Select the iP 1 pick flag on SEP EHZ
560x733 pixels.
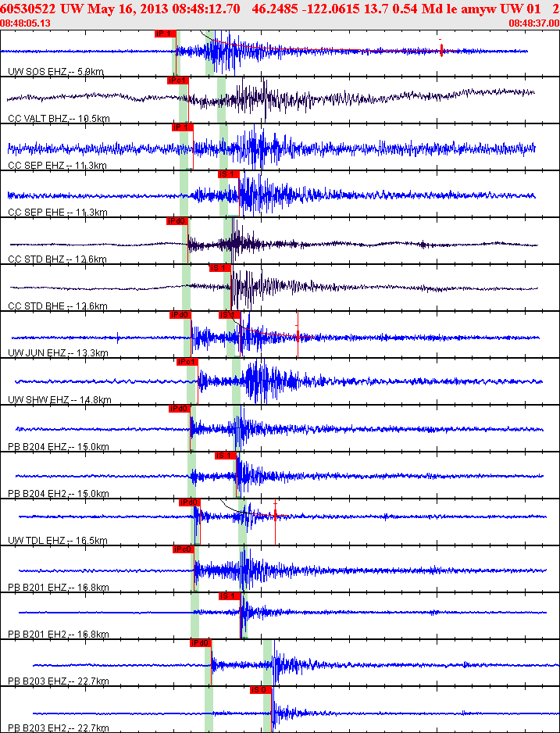pos(182,127)
